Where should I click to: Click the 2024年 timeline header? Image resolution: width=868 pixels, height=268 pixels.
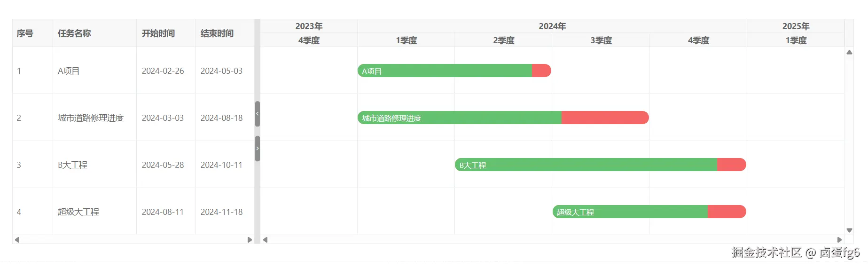tap(552, 26)
